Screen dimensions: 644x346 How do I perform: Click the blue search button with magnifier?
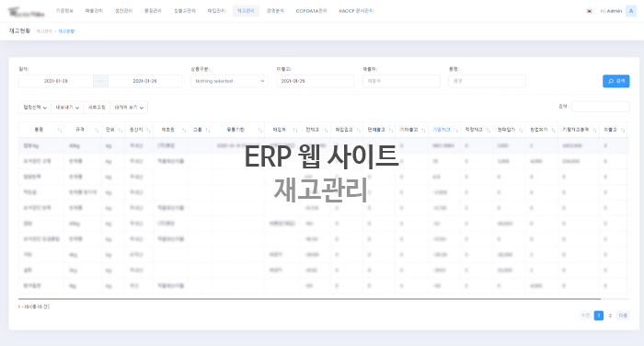click(x=615, y=81)
